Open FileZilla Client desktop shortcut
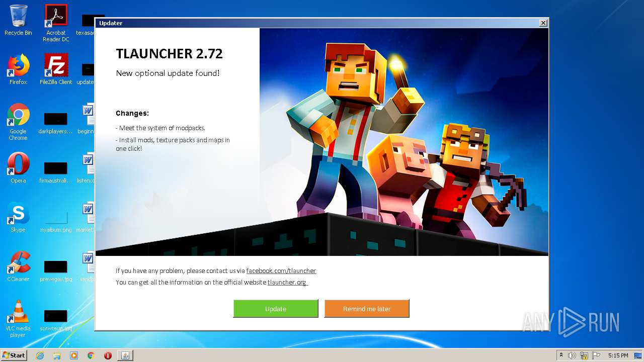The image size is (644, 362). 56,69
